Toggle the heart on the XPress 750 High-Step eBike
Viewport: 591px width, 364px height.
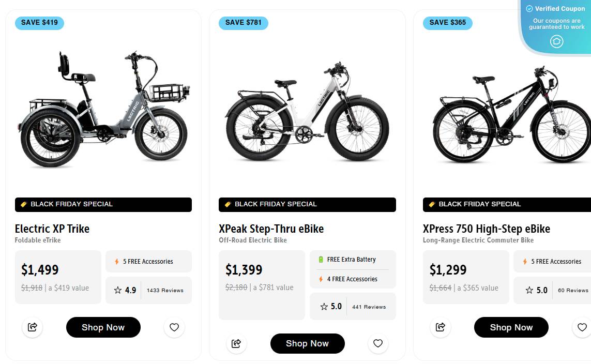tap(582, 327)
